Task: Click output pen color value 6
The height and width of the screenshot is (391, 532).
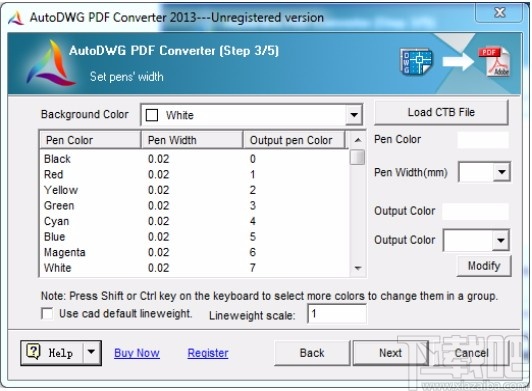Action: tap(252, 253)
